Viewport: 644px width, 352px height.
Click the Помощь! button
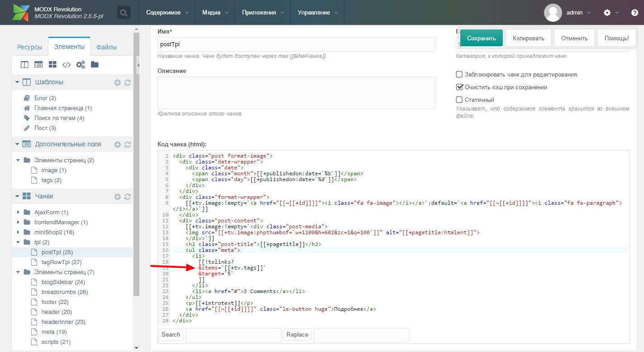pos(617,38)
